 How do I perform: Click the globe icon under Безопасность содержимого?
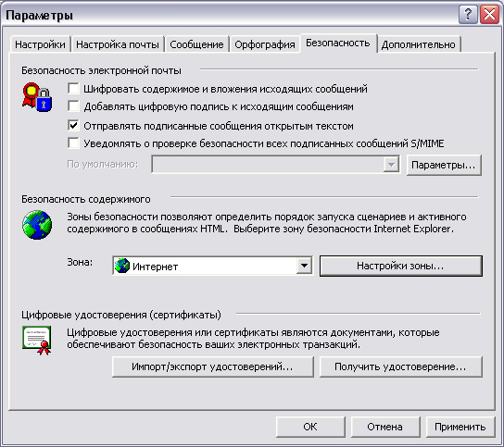click(37, 225)
